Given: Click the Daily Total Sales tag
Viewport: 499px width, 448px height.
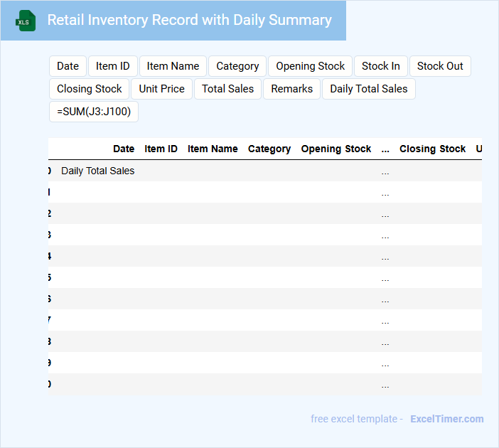Looking at the screenshot, I should [368, 89].
